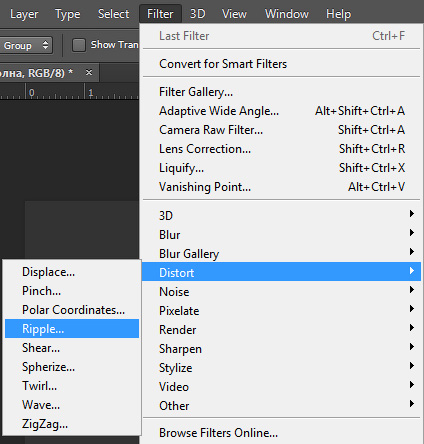
Task: Choose the Wave distort filter
Action: click(72, 405)
